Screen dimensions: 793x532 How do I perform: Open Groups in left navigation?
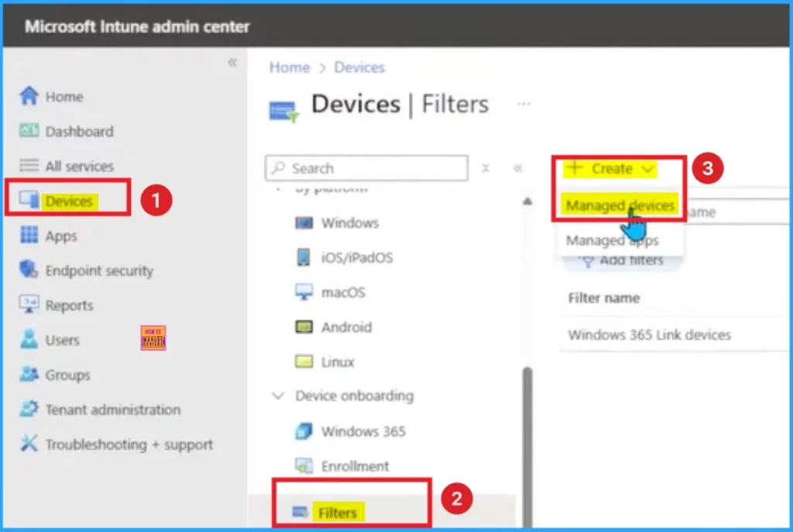(x=68, y=375)
